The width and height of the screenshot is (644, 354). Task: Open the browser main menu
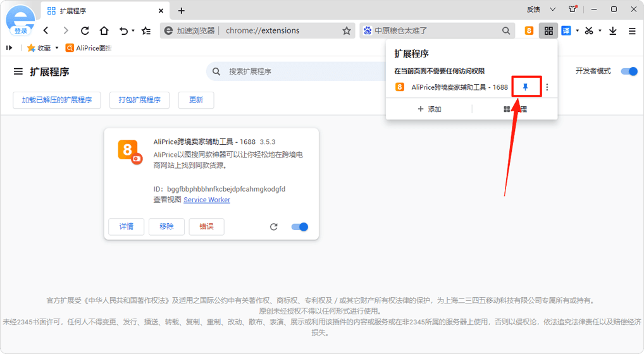632,30
